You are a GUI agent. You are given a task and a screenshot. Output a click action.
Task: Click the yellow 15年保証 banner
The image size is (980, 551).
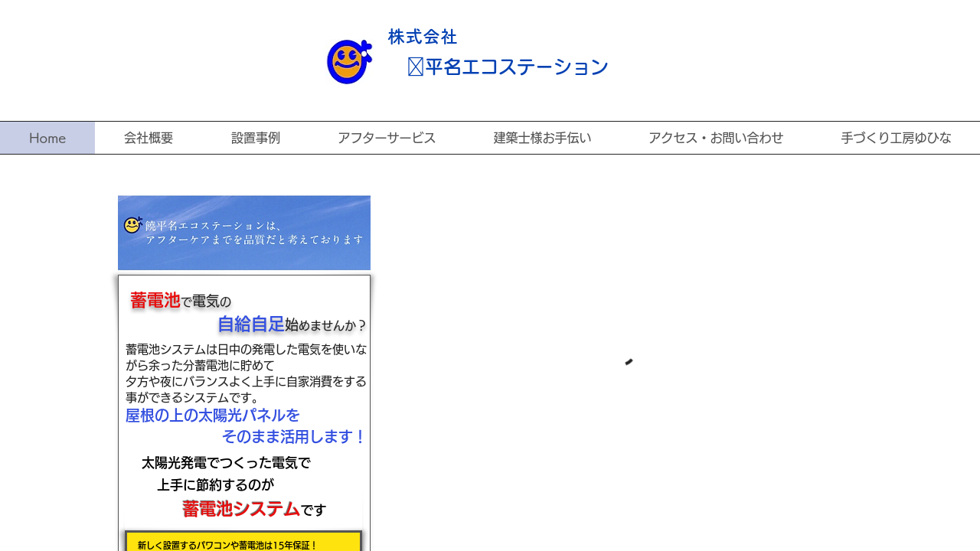[x=243, y=542]
